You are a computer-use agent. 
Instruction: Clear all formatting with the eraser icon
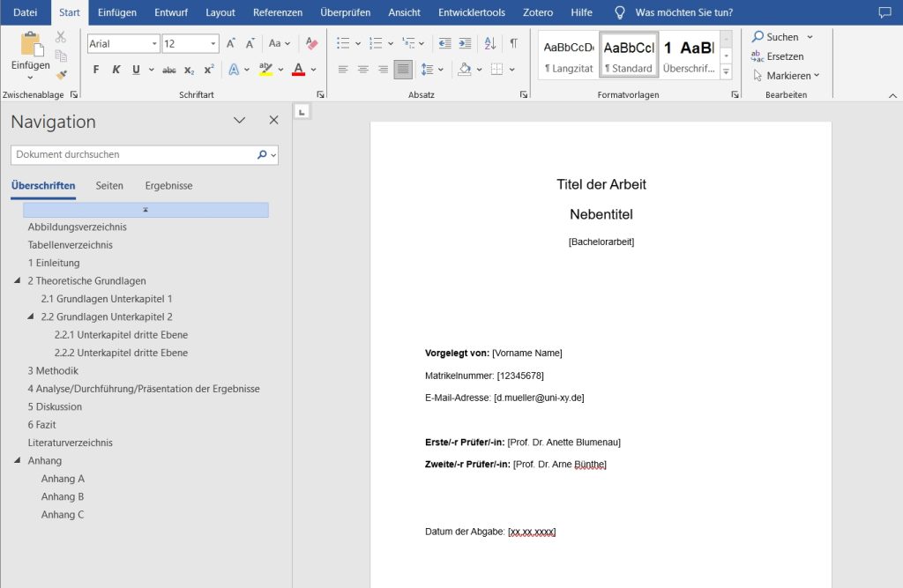pos(311,43)
